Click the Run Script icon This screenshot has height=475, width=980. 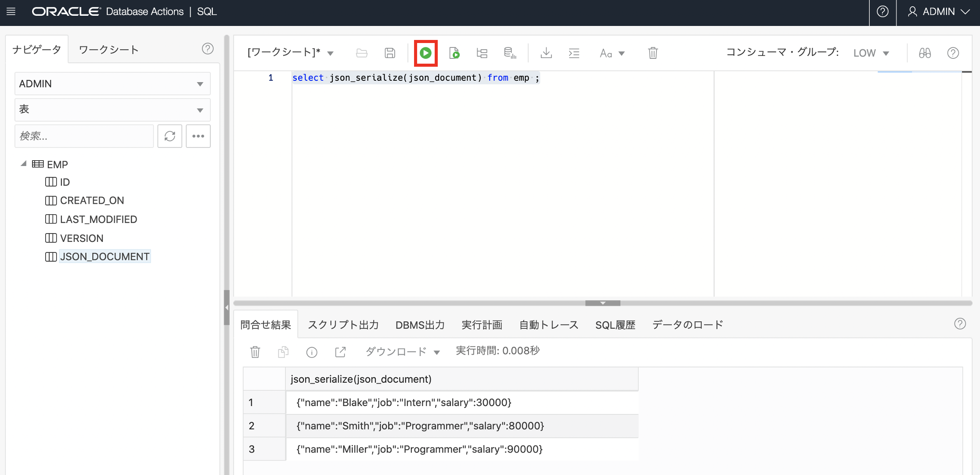[x=454, y=53]
